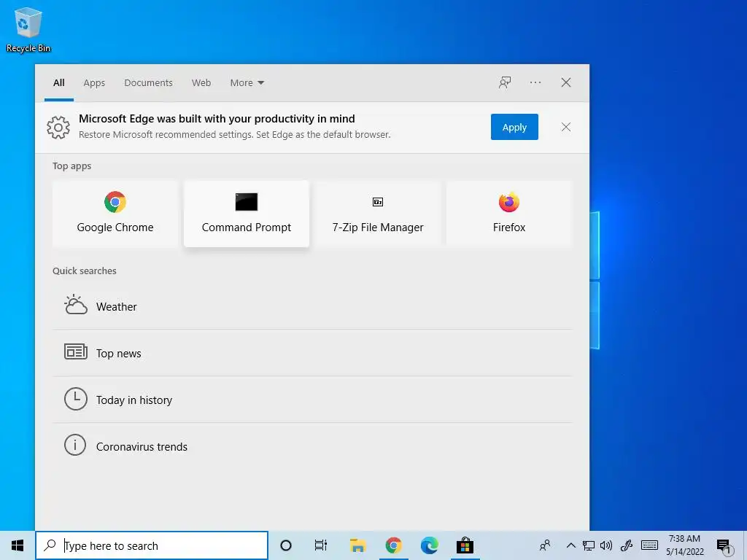
Task: Switch to the All tab
Action: pos(59,83)
